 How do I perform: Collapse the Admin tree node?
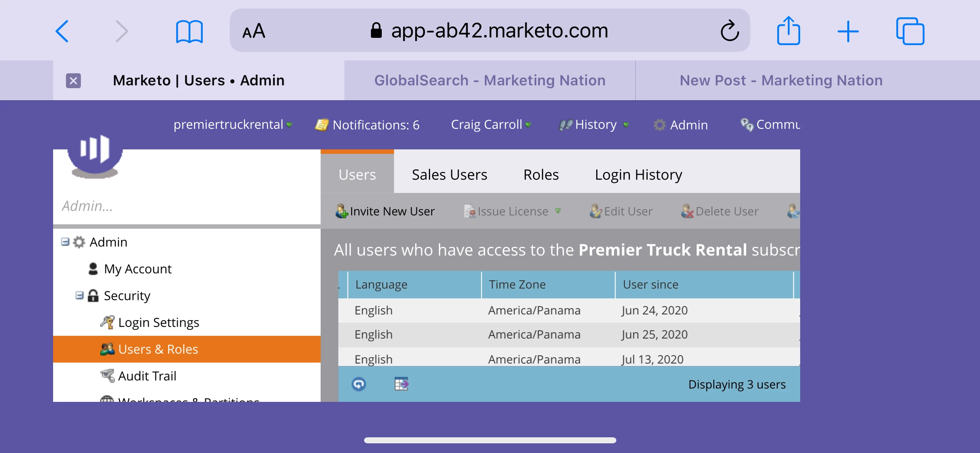click(x=65, y=242)
